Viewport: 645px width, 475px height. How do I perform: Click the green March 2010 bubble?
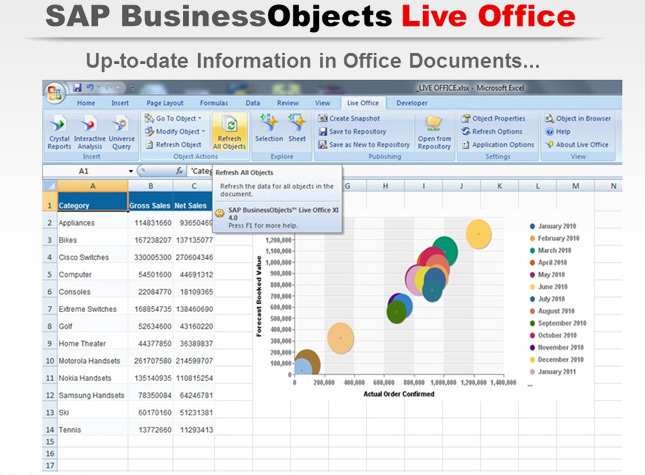click(448, 247)
